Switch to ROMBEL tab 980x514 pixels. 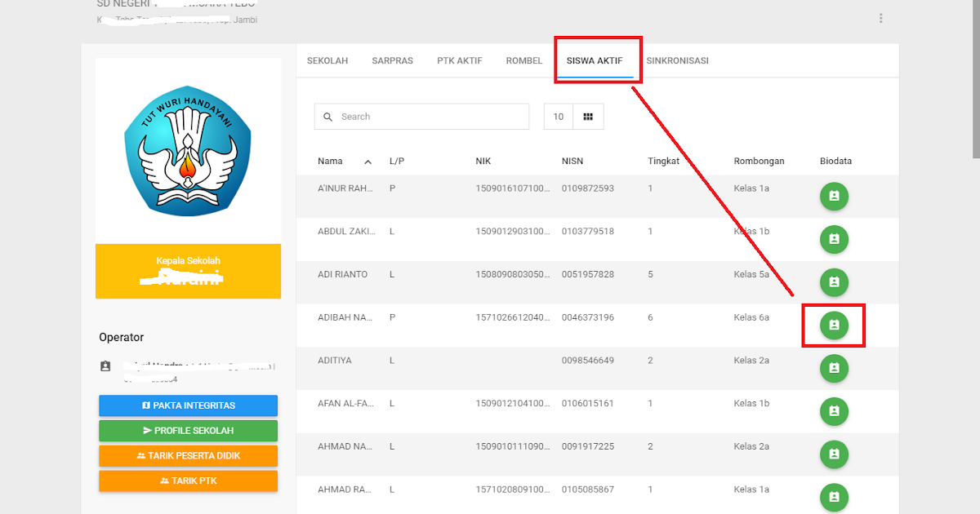pyautogui.click(x=524, y=60)
